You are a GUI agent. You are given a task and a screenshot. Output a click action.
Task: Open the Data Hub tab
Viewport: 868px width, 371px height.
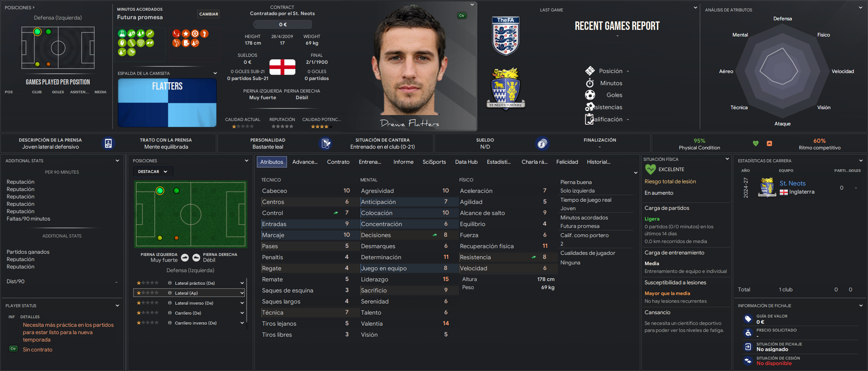point(466,162)
